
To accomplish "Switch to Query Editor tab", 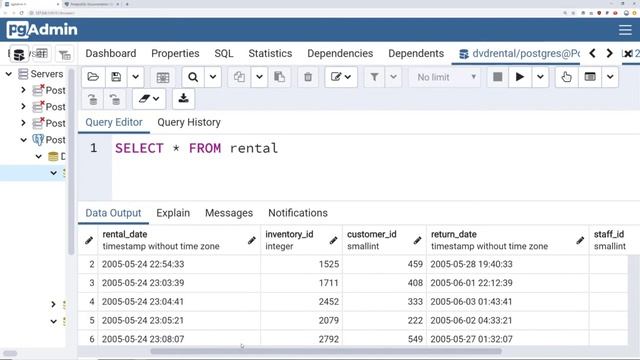I will 114,122.
